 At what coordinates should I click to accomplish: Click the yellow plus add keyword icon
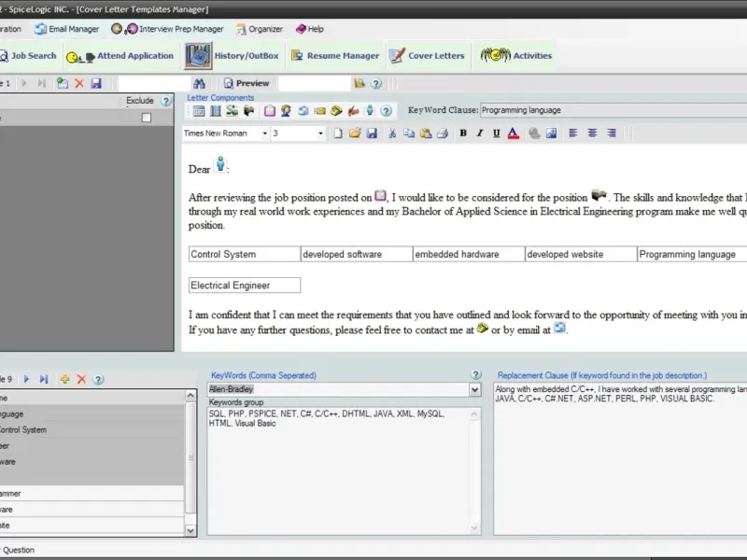64,380
